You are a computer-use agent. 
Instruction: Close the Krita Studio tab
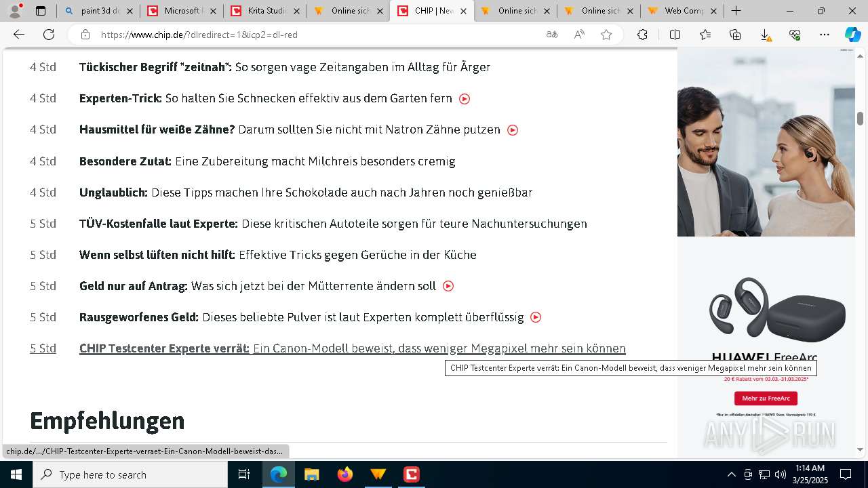296,11
